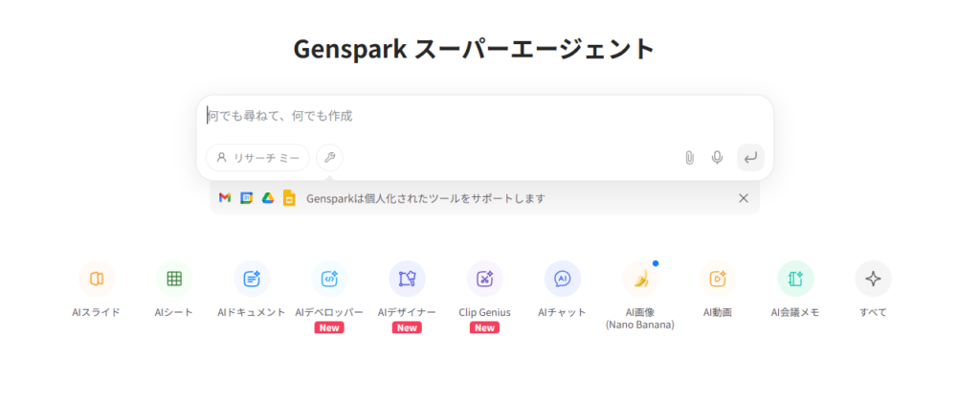Click the Google Drive icon in banner
This screenshot has width=980, height=405.
[x=268, y=198]
